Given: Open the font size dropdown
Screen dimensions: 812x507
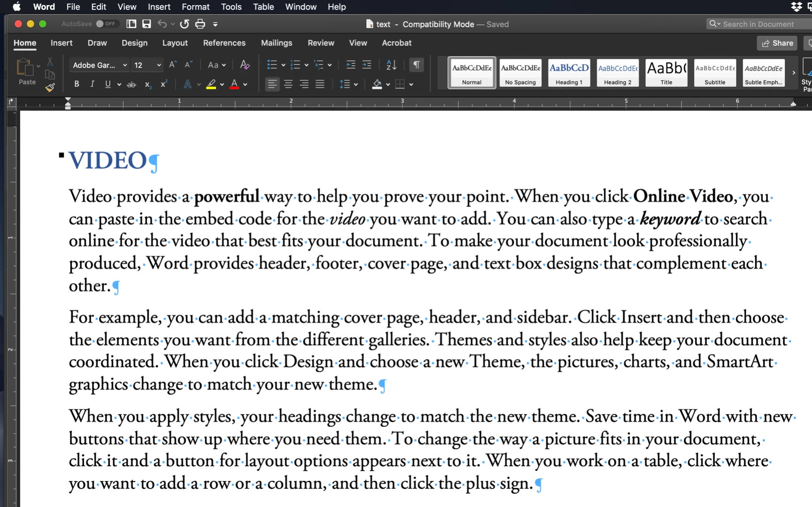Looking at the screenshot, I should click(159, 65).
